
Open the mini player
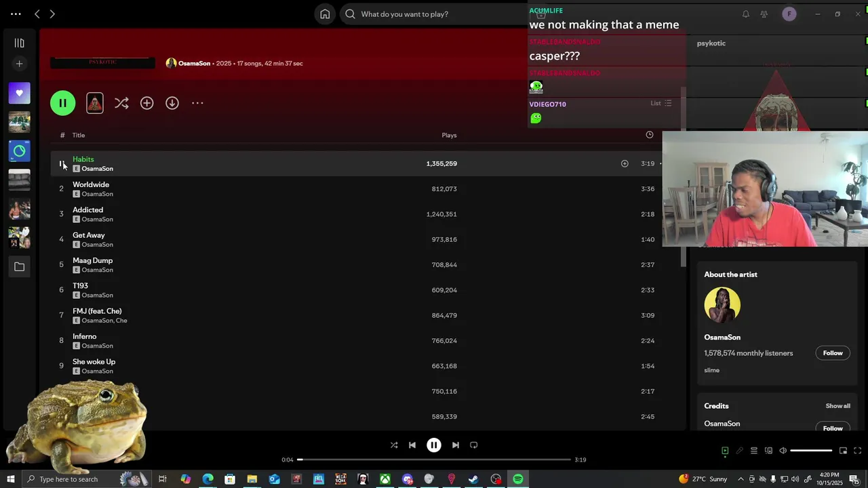click(x=843, y=451)
